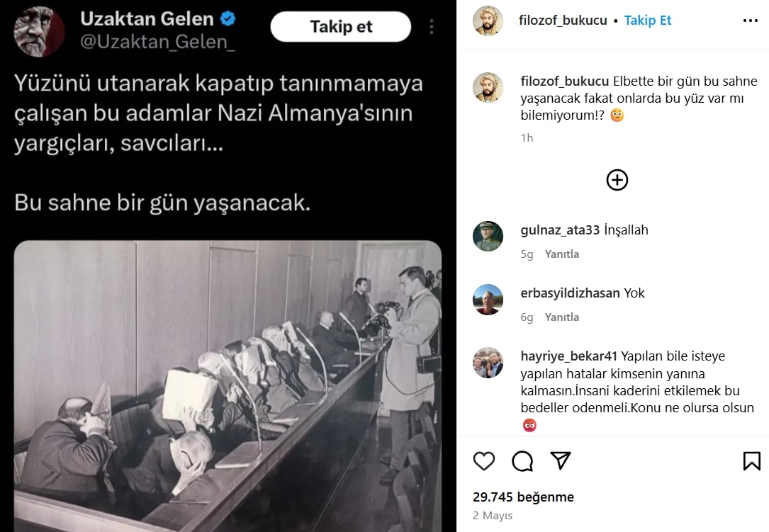Click the Uzaktan Gelen verified badge
Viewport: 769px width, 532px height.
point(228,18)
